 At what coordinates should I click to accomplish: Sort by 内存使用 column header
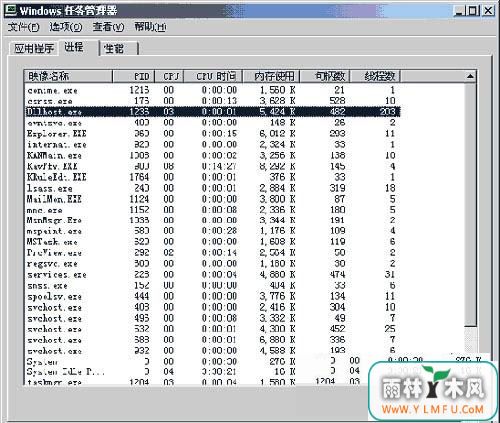(271, 76)
